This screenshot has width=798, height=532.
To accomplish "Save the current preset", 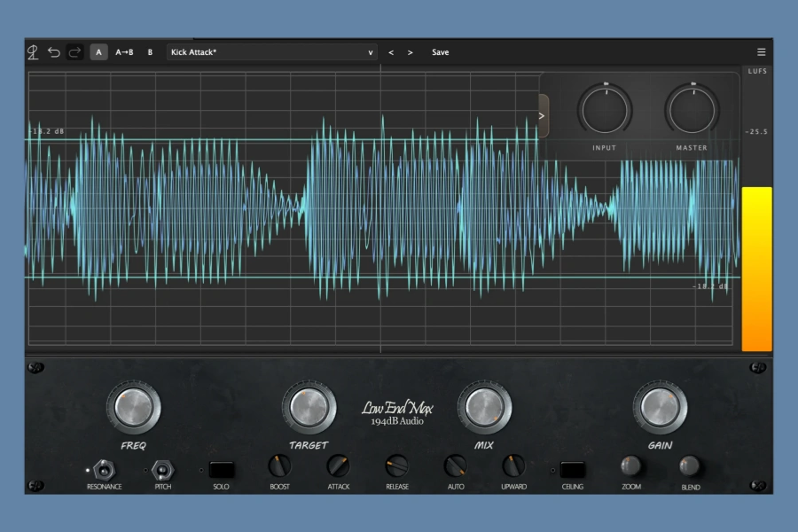I will tap(440, 52).
